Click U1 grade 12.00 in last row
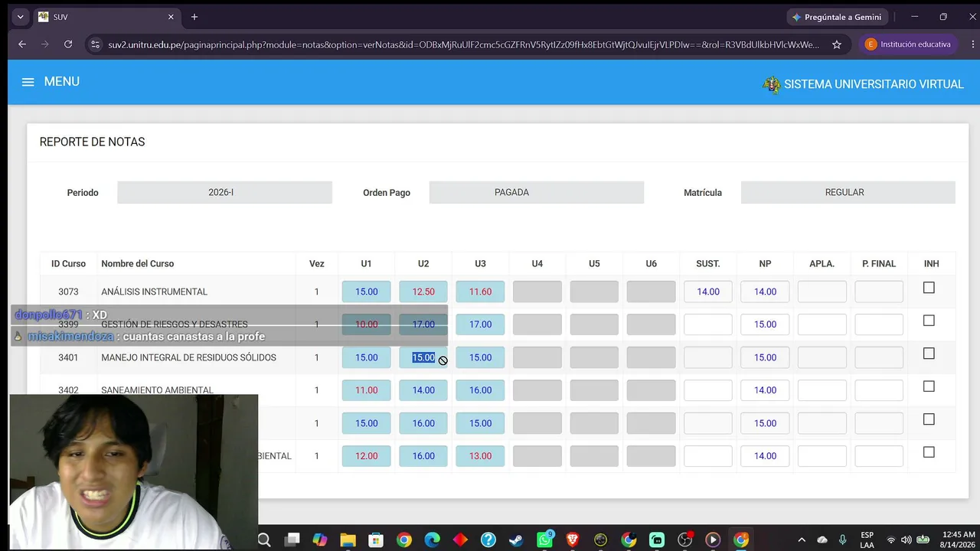 pyautogui.click(x=366, y=456)
